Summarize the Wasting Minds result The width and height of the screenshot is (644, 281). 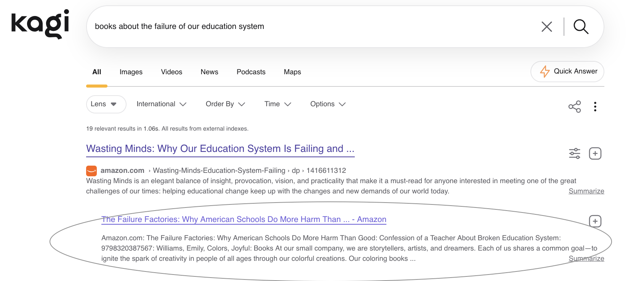point(586,191)
